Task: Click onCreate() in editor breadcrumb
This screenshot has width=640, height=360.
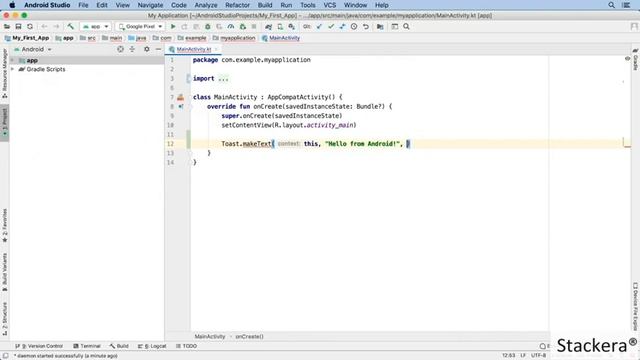Action: pos(249,337)
